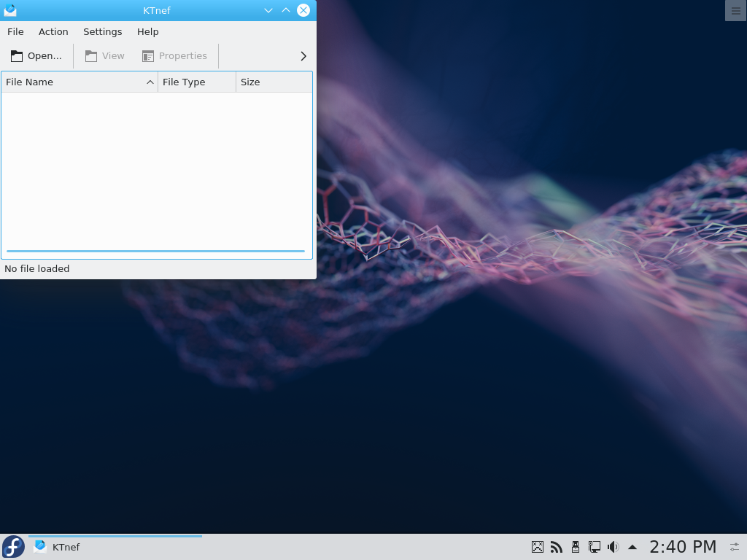Open the network connections tray icon
747x560 pixels.
pyautogui.click(x=594, y=547)
